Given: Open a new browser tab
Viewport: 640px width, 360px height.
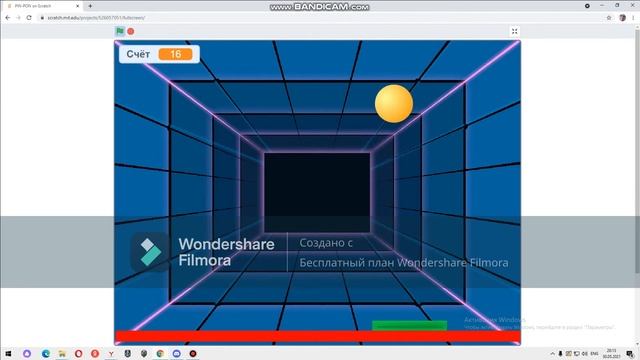Looking at the screenshot, I should pos(90,6).
